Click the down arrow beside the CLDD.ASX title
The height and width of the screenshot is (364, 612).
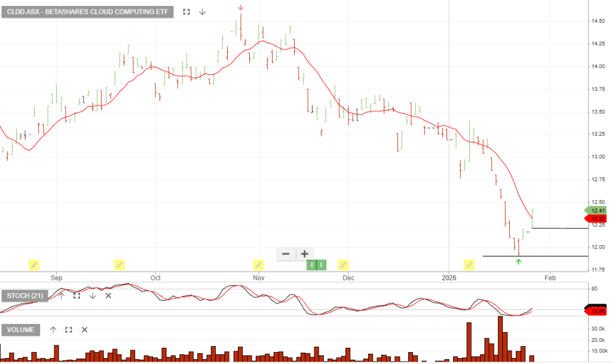[x=203, y=12]
